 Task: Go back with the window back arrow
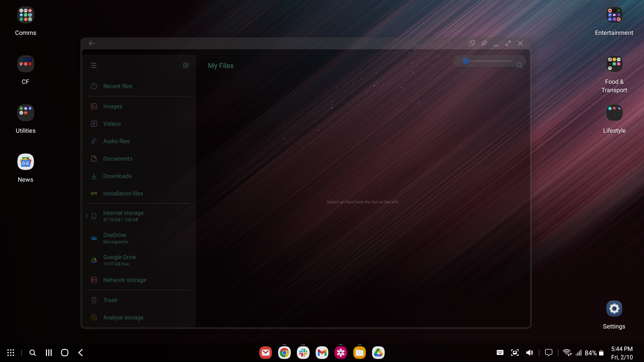pyautogui.click(x=92, y=43)
